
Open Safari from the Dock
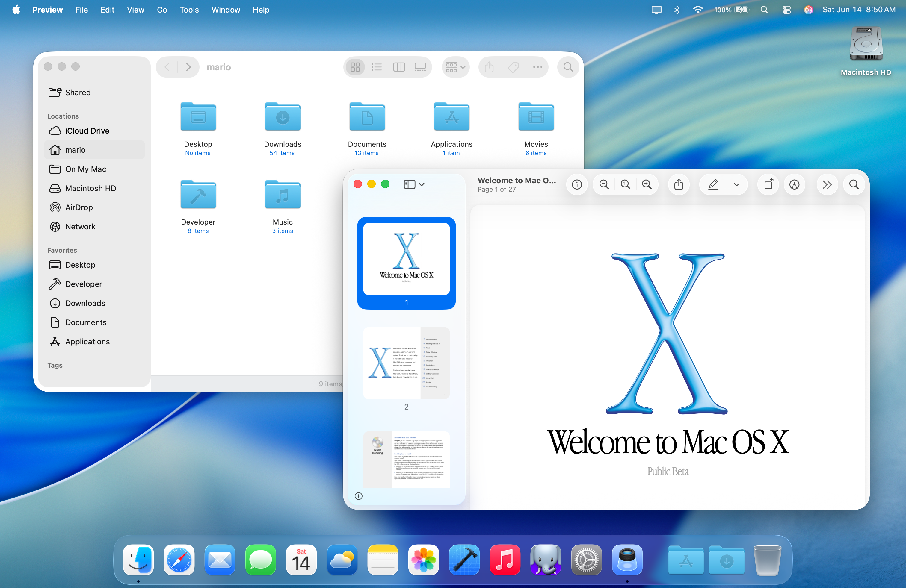coord(179,560)
